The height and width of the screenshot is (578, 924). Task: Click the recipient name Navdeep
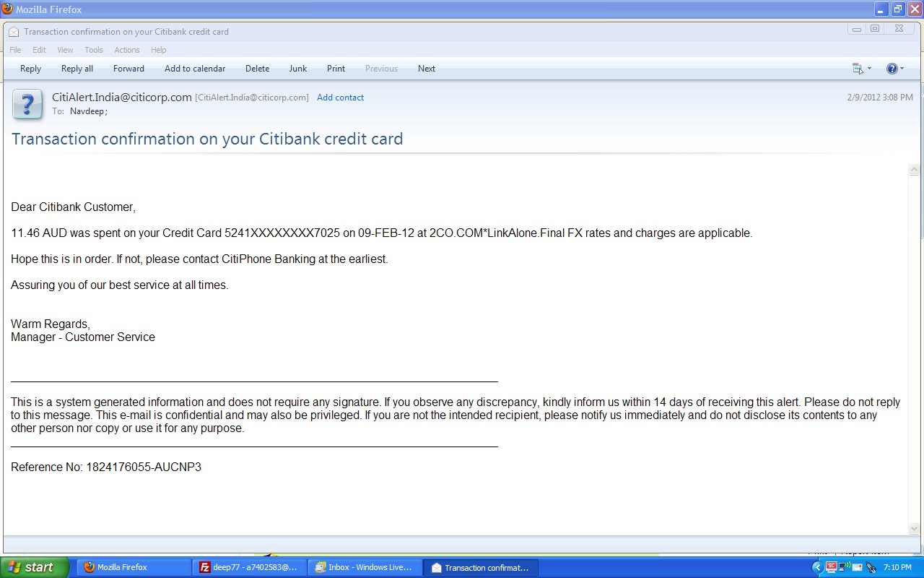click(x=88, y=111)
